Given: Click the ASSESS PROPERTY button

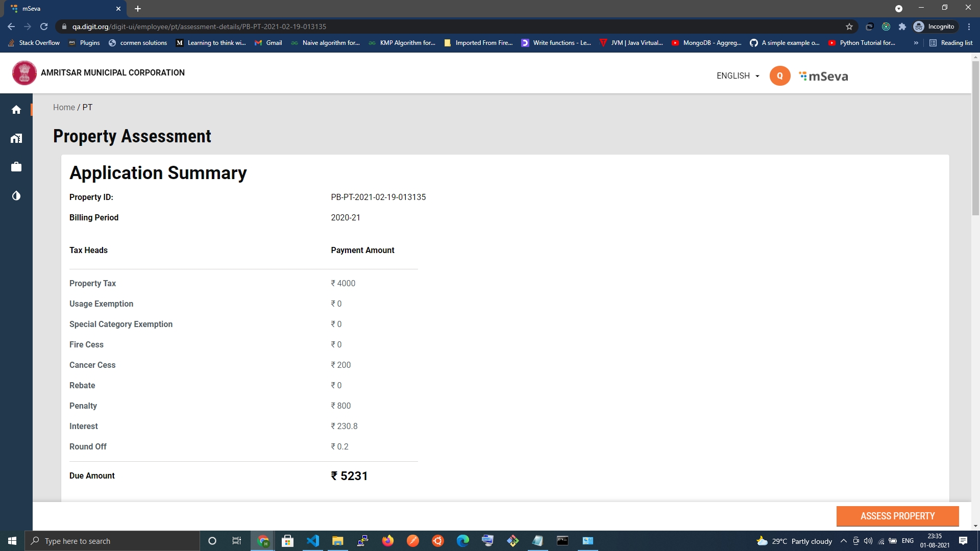Looking at the screenshot, I should pyautogui.click(x=897, y=516).
